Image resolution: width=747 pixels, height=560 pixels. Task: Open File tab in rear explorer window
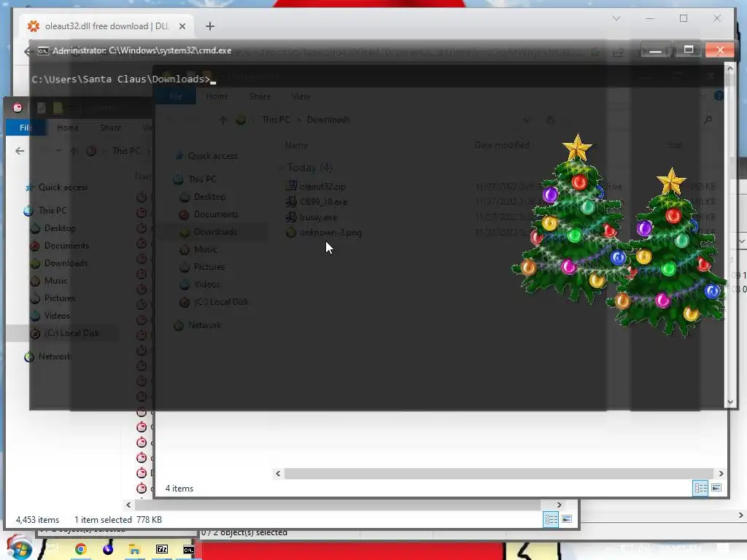(x=26, y=128)
